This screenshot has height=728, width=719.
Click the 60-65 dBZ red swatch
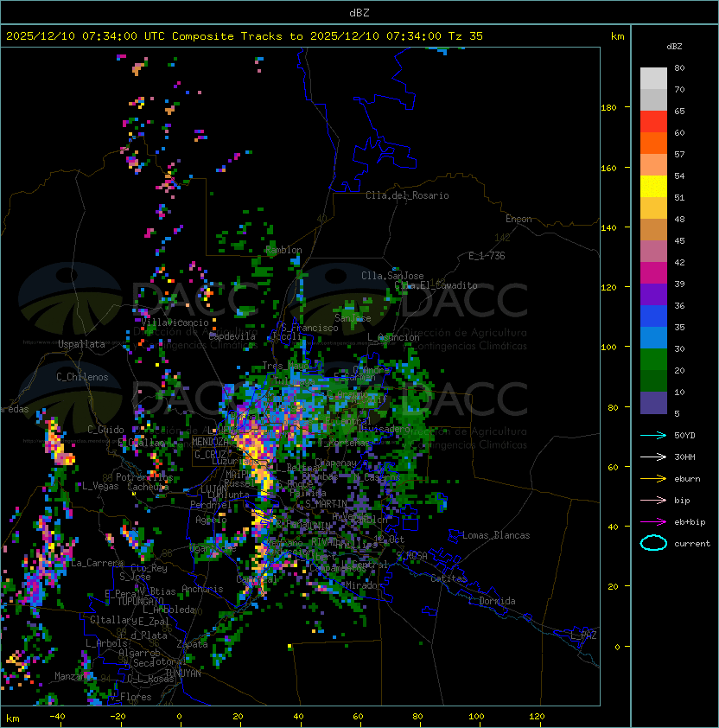click(x=653, y=122)
